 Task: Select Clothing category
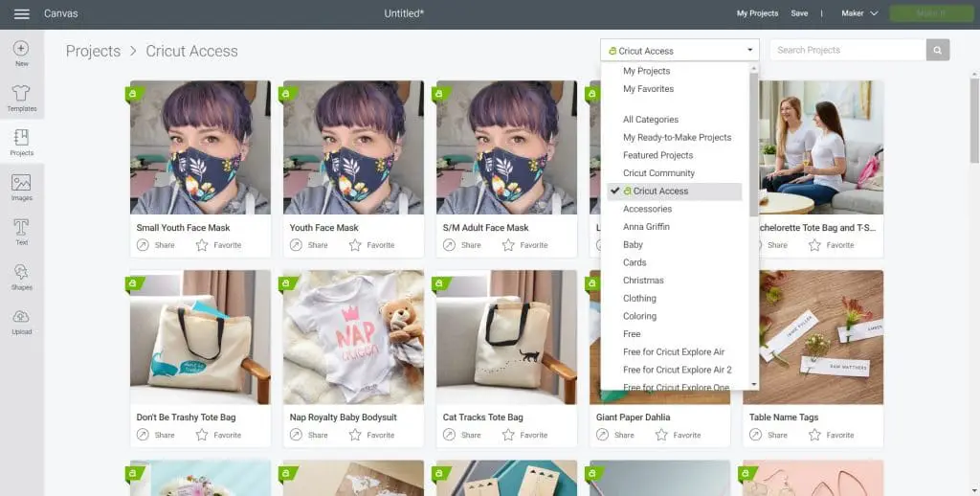639,299
